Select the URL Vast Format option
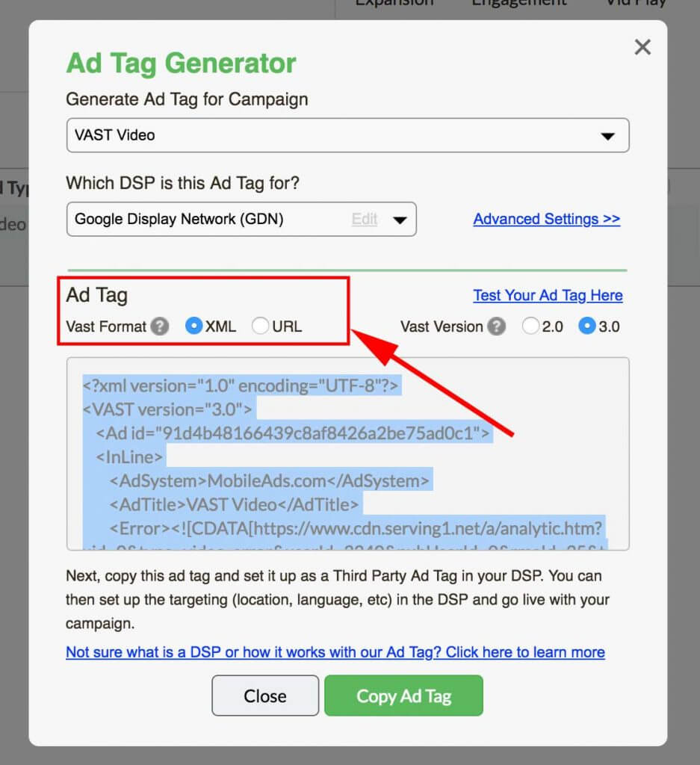This screenshot has height=765, width=700. click(260, 326)
